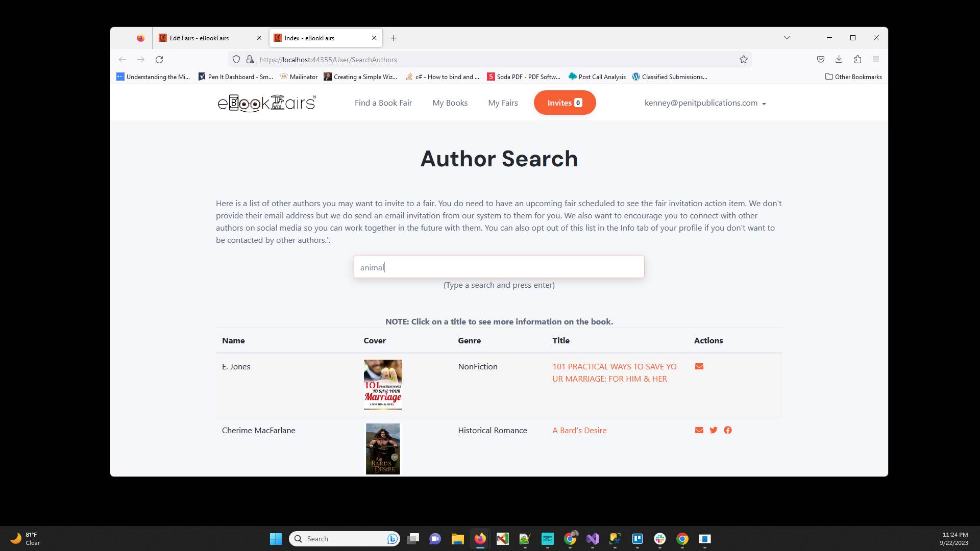Send email invite to E. Jones

(699, 366)
